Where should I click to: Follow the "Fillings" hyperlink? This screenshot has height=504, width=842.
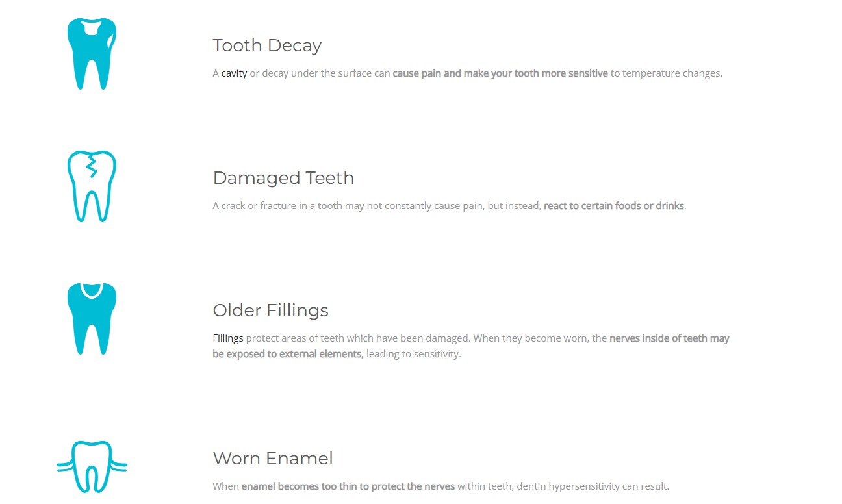(x=227, y=338)
